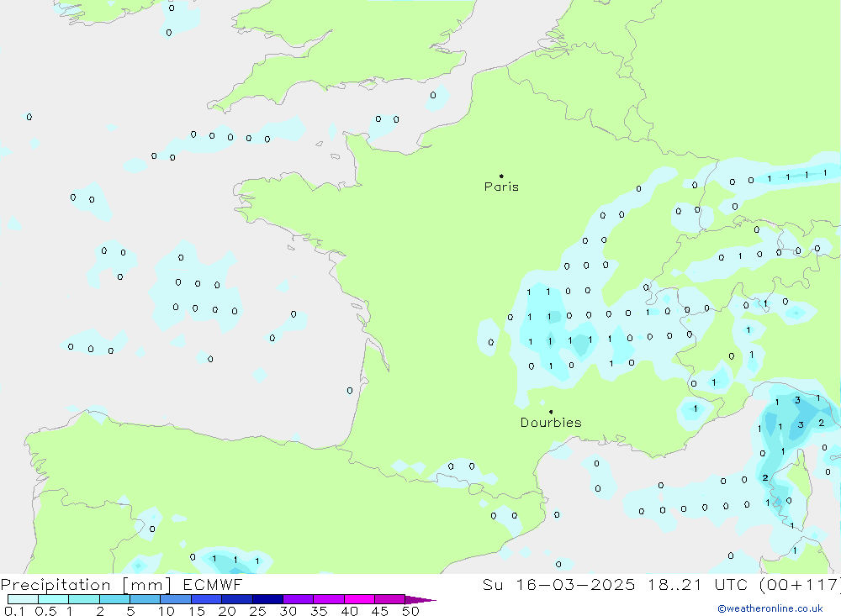
Task: Pick the lightest legend swatch between 0.1 and 0.5
Action: (x=23, y=599)
